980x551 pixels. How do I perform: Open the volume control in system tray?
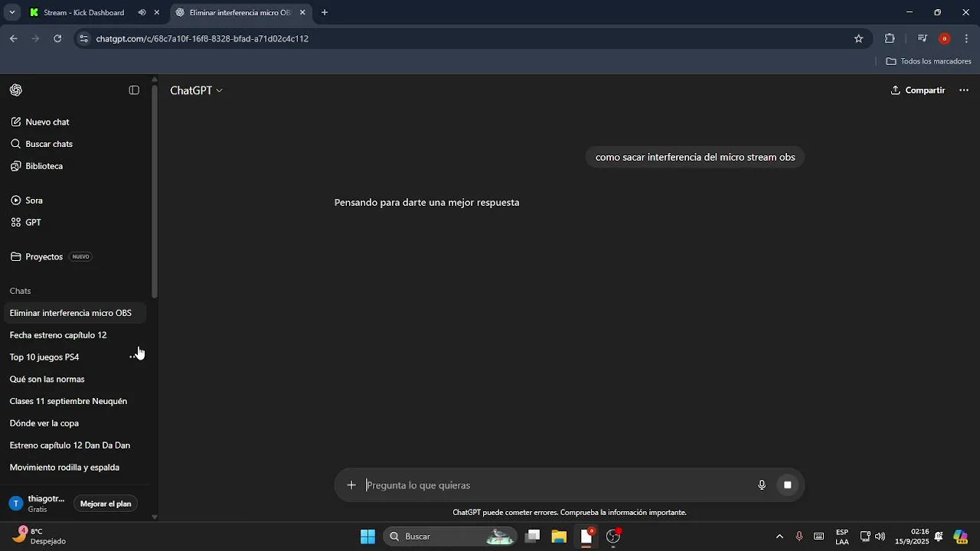pos(880,536)
